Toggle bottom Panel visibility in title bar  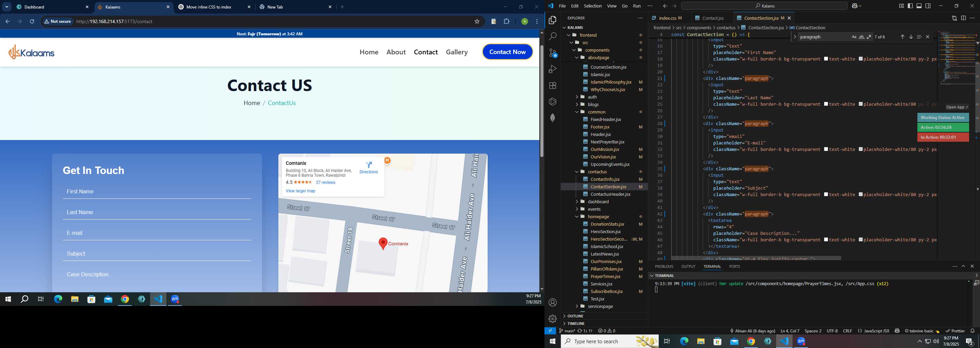point(919,6)
